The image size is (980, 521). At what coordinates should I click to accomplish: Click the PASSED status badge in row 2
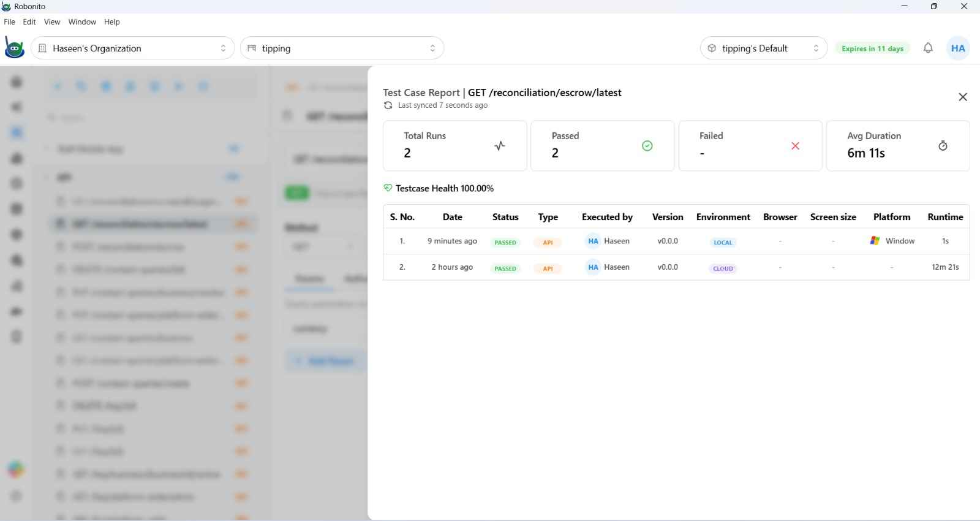click(x=505, y=268)
